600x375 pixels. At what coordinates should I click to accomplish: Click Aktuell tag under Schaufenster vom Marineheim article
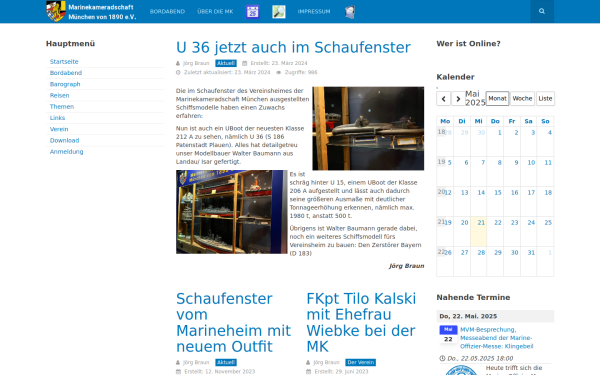(226, 362)
